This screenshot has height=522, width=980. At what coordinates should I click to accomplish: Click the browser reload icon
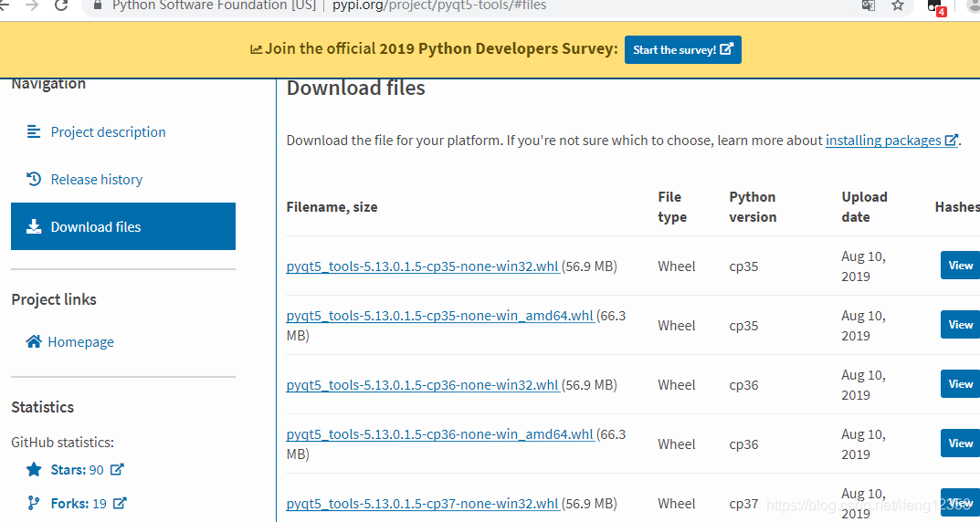coord(60,5)
